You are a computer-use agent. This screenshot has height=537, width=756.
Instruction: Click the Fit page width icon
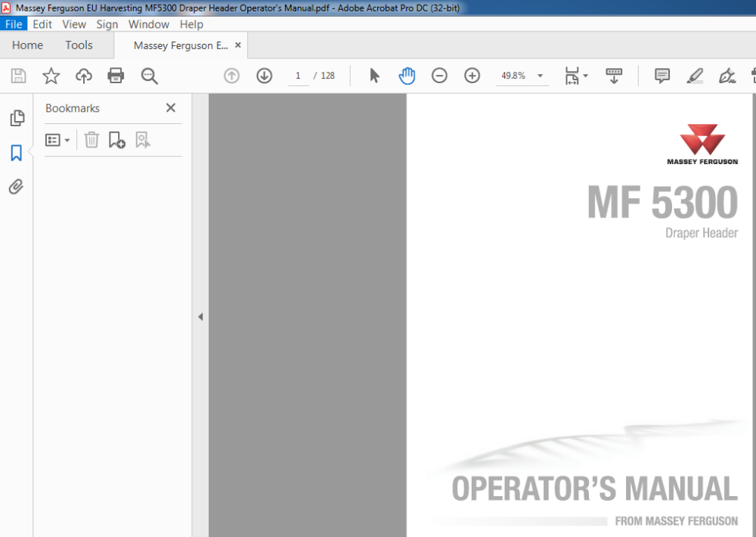pyautogui.click(x=572, y=76)
